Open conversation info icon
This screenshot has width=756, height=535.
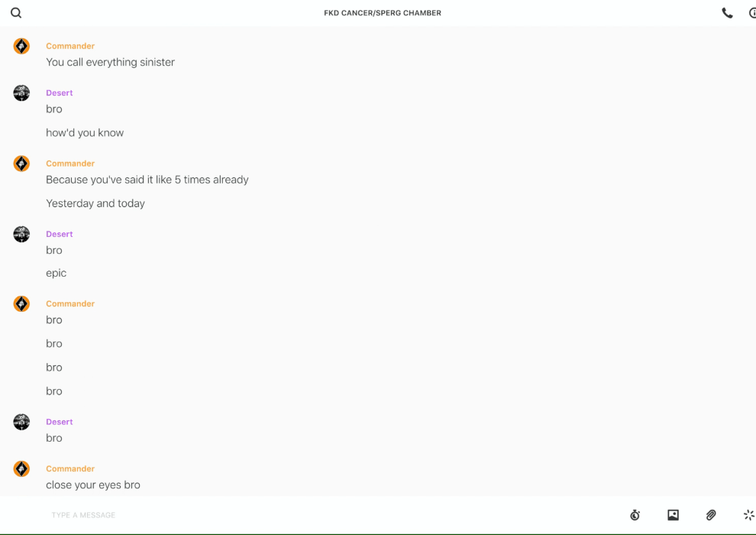click(752, 13)
